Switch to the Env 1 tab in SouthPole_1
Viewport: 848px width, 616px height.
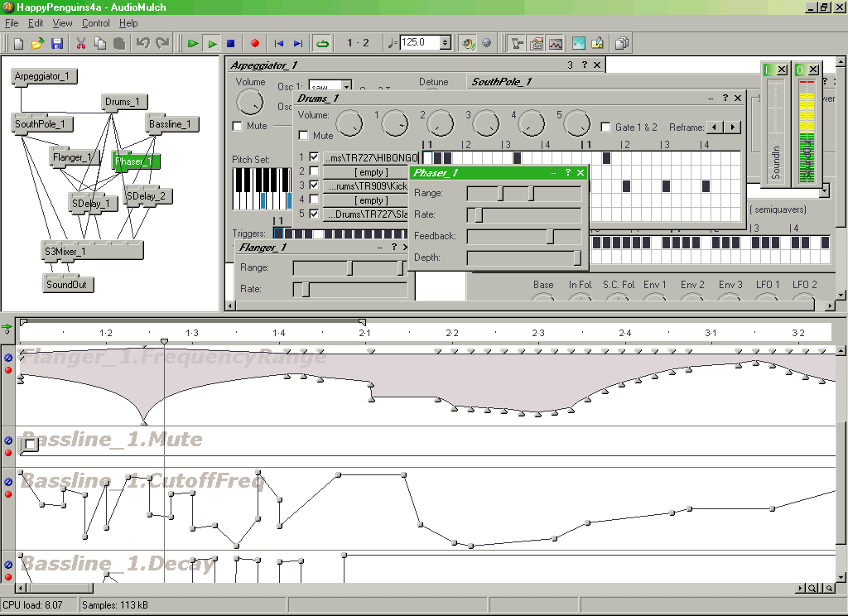coord(654,284)
